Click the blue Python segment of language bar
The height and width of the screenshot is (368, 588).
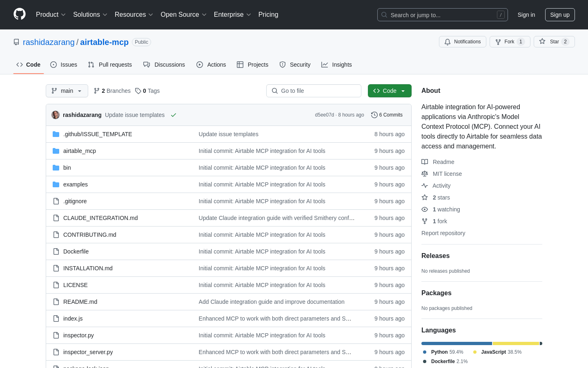tap(457, 343)
